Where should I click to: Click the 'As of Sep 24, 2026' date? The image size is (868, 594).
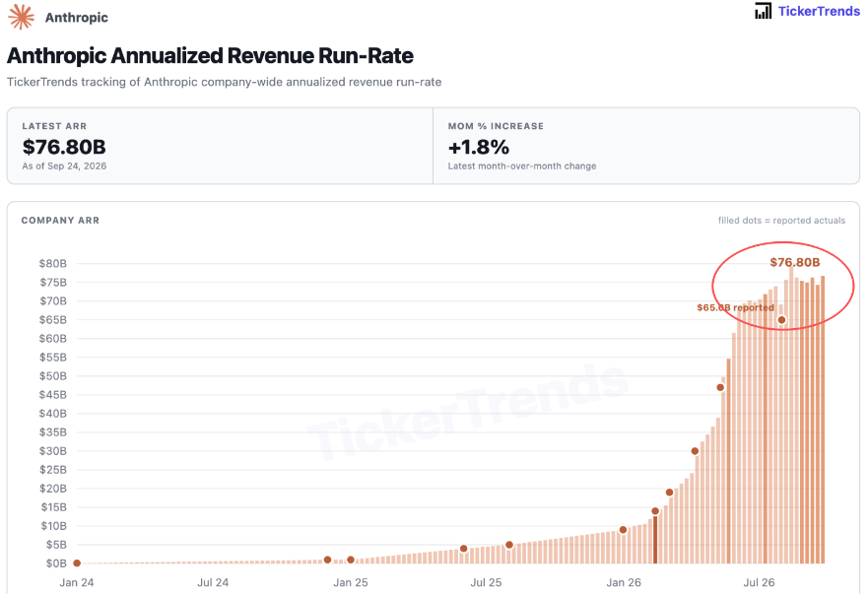tap(64, 166)
